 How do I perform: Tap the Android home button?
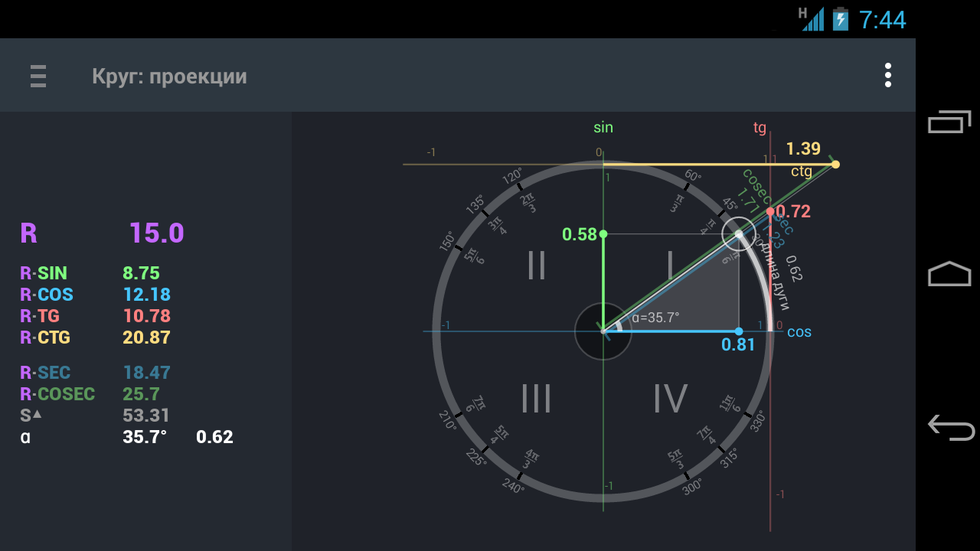pos(949,274)
